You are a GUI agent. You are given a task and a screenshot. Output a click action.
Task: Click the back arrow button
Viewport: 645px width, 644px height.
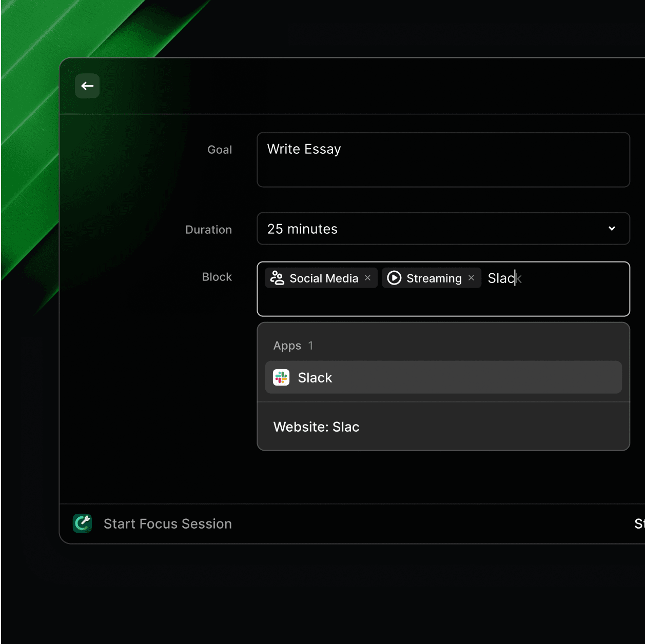[x=87, y=86]
